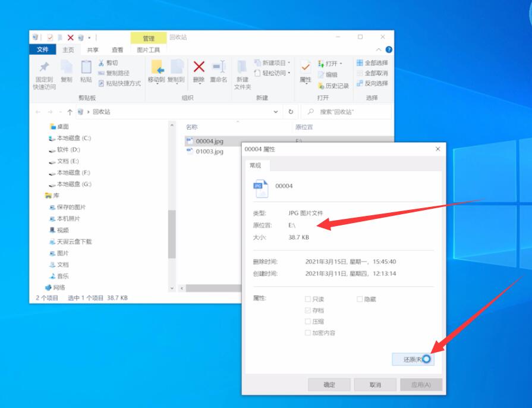Toggle the 隐藏 checkbox

[x=359, y=299]
